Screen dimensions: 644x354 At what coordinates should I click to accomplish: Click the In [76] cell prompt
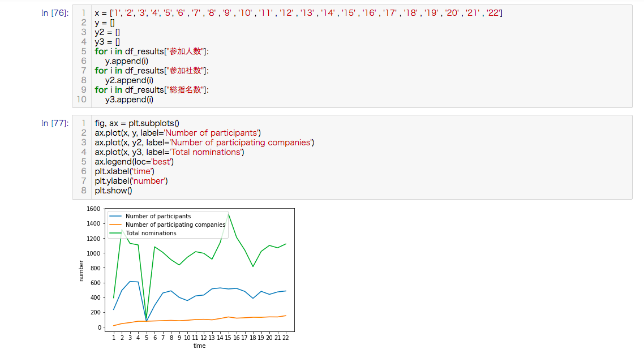55,13
